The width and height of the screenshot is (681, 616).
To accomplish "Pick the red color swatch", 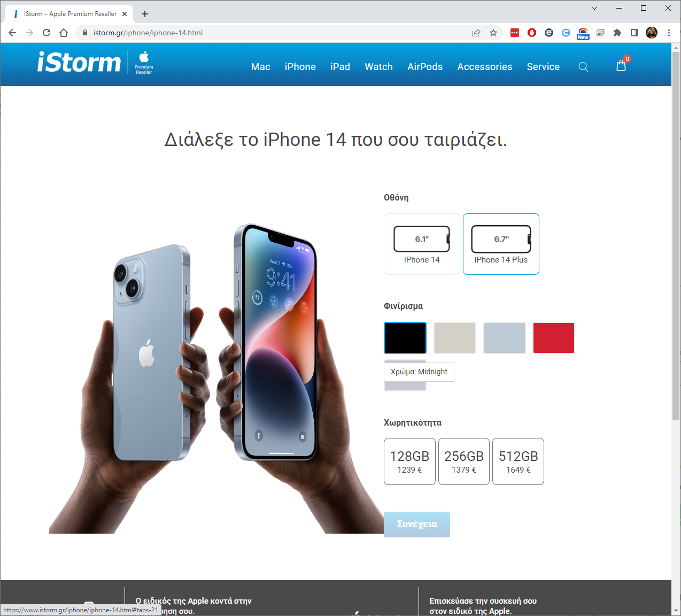I will point(554,338).
